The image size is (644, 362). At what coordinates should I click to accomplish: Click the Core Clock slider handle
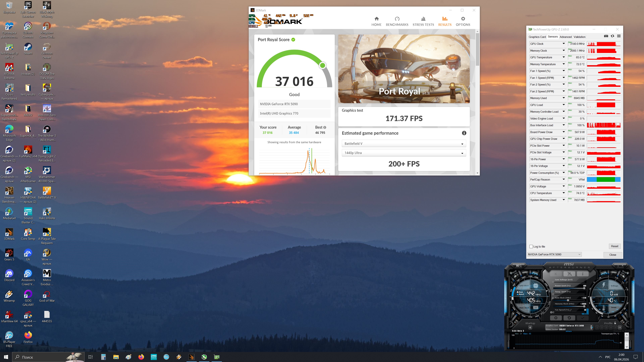pos(568,300)
